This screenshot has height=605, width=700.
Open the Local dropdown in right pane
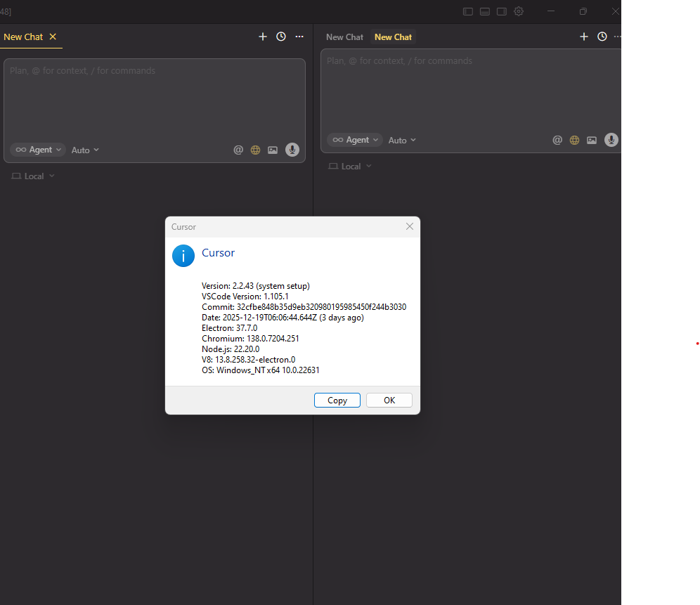click(350, 167)
